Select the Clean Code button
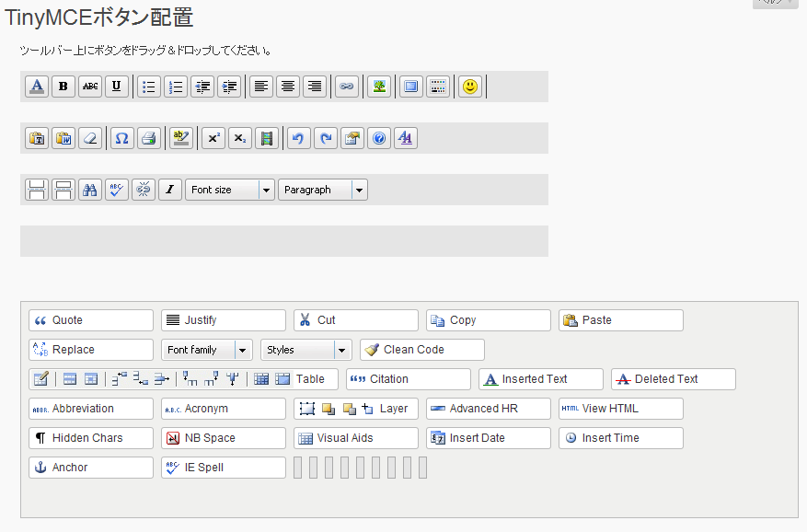The width and height of the screenshot is (807, 532). coord(422,350)
